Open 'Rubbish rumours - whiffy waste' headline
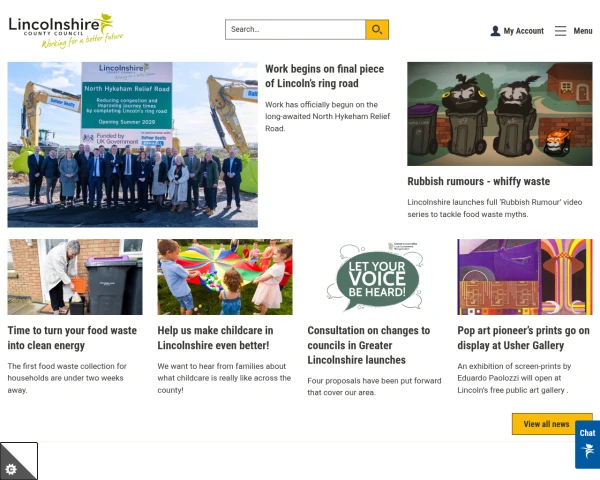Screen dimensions: 600x480 coord(478,181)
